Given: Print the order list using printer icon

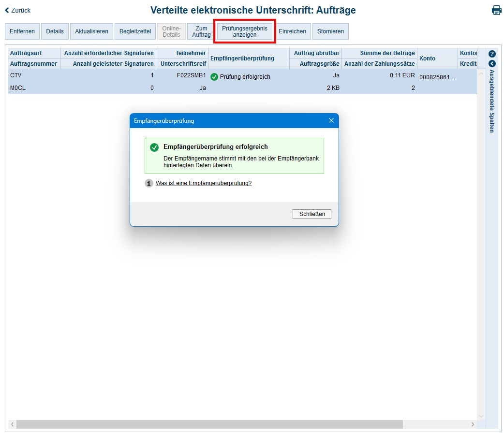Looking at the screenshot, I should [496, 10].
